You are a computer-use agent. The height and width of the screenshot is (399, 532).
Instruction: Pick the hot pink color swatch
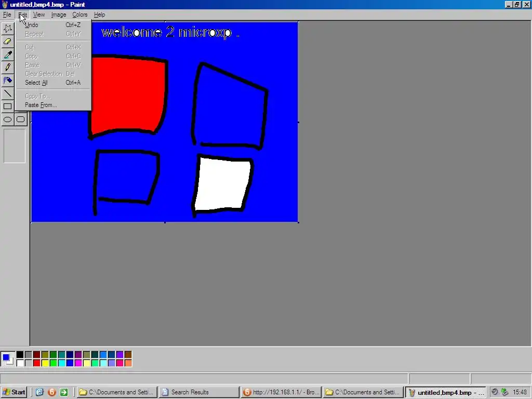tap(120, 363)
